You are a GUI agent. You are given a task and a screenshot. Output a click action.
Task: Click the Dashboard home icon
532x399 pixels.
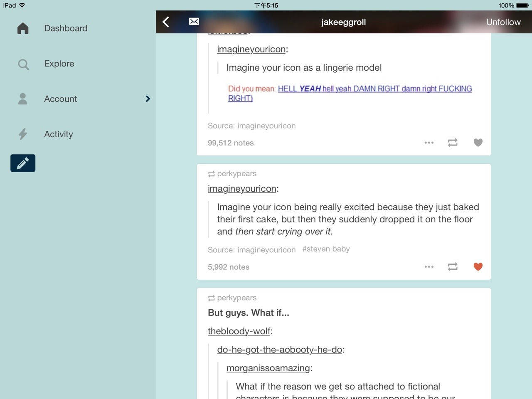pyautogui.click(x=23, y=28)
